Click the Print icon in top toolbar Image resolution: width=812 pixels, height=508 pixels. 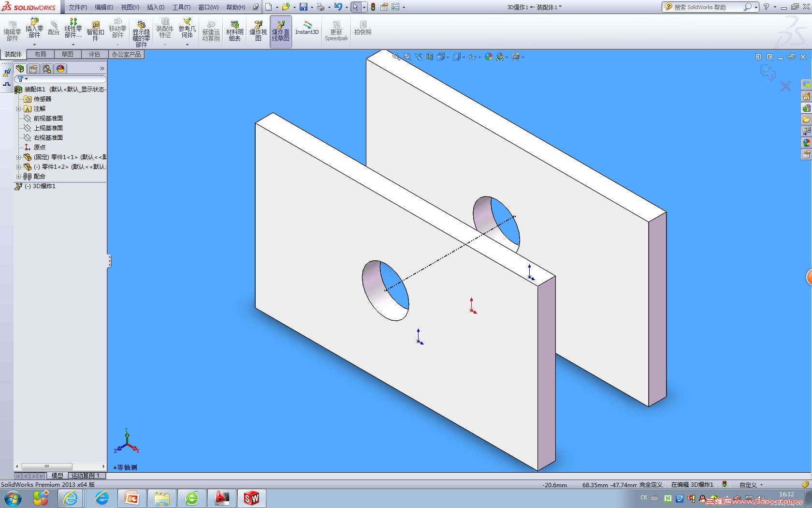pyautogui.click(x=320, y=7)
